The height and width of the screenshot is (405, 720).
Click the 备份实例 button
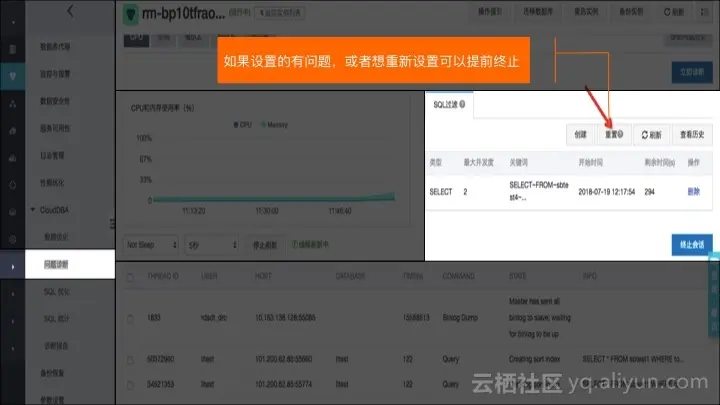coord(631,12)
